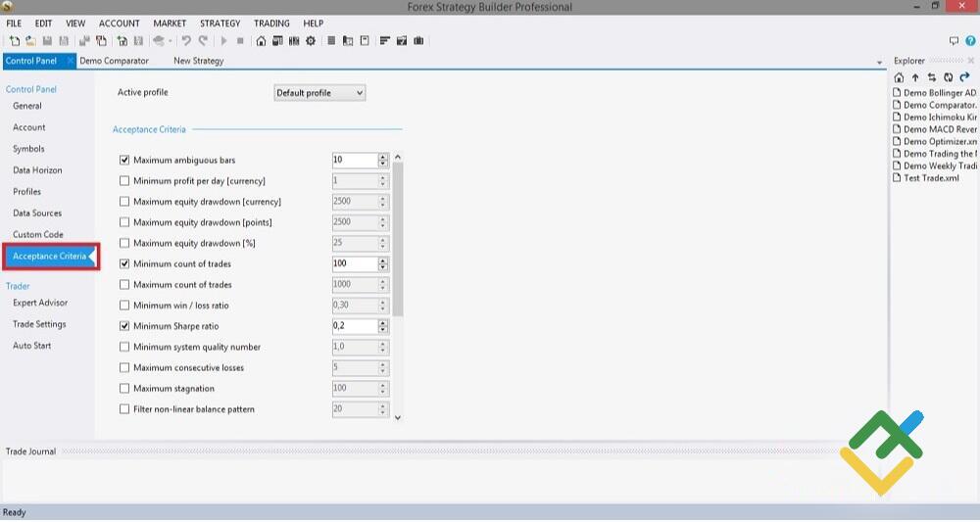This screenshot has height=522, width=980.
Task: Click the undo arrow in toolbar
Action: coord(186,41)
